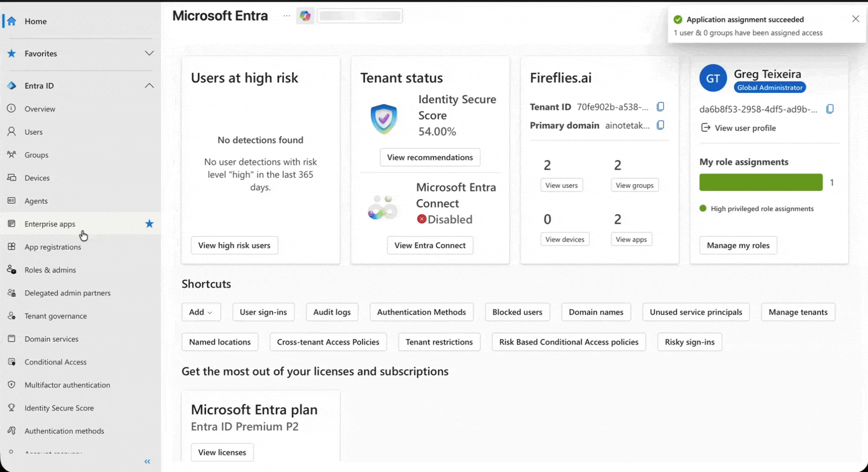868x472 pixels.
Task: Click View high risk users button
Action: coord(234,245)
